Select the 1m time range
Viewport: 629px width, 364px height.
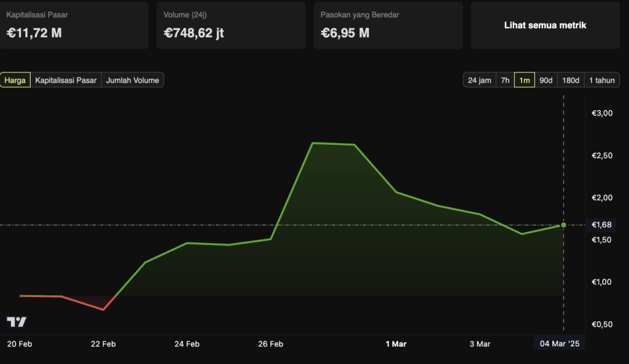coord(524,80)
